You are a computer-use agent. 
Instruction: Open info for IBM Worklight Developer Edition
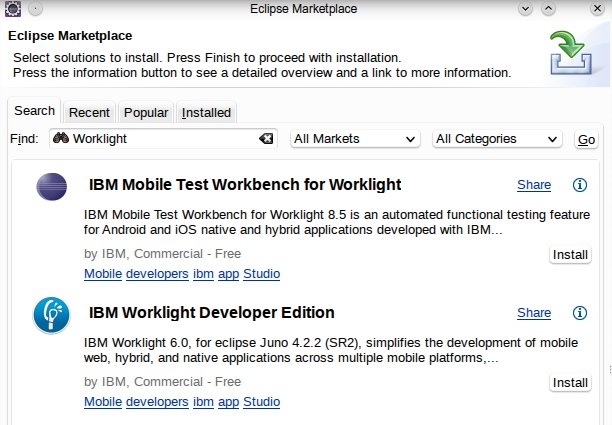point(580,313)
